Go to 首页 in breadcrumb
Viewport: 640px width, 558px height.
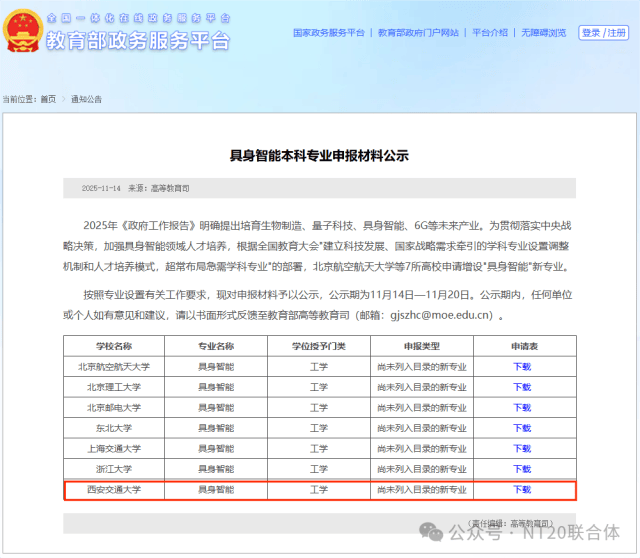tap(48, 99)
